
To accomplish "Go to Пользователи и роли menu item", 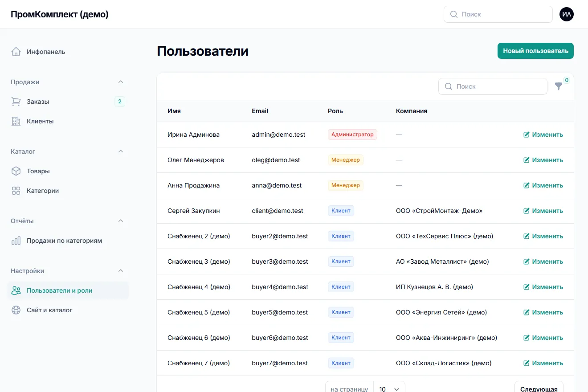I will 68,290.
